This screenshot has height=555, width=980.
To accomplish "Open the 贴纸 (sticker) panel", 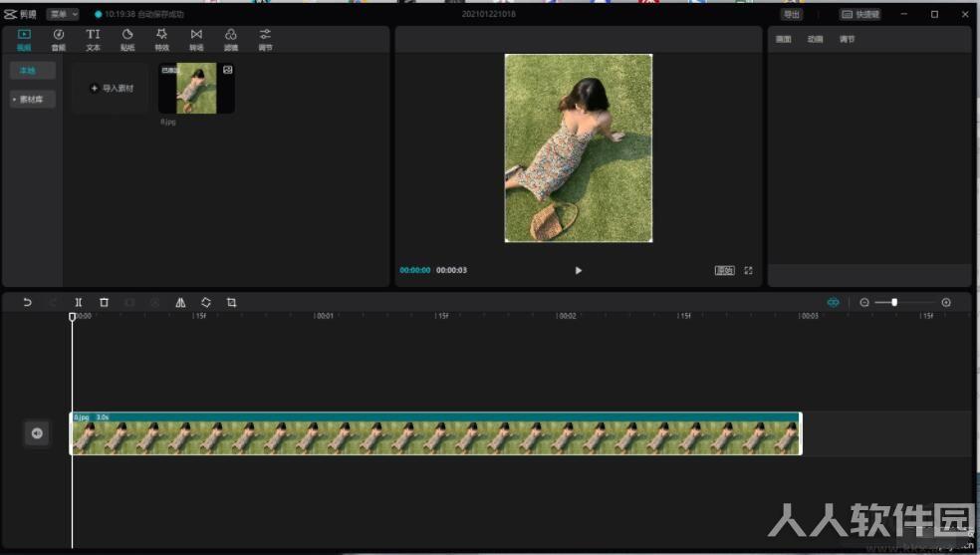I will [x=127, y=40].
